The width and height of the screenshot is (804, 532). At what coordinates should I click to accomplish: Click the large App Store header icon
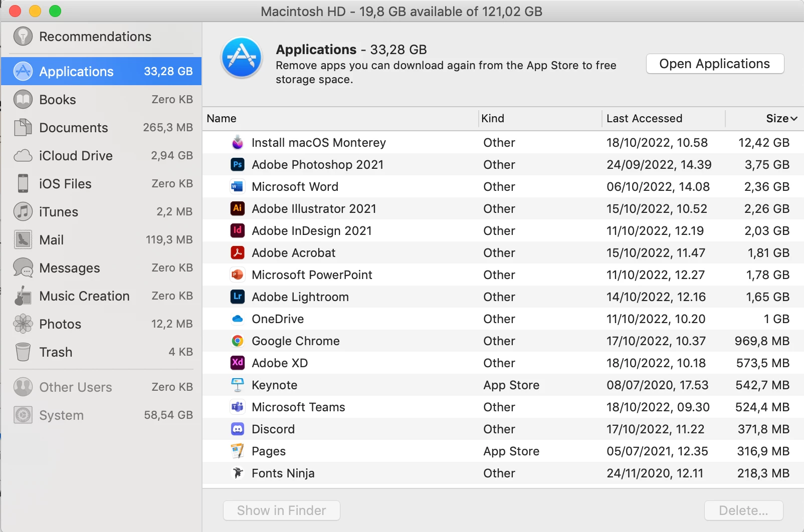242,58
